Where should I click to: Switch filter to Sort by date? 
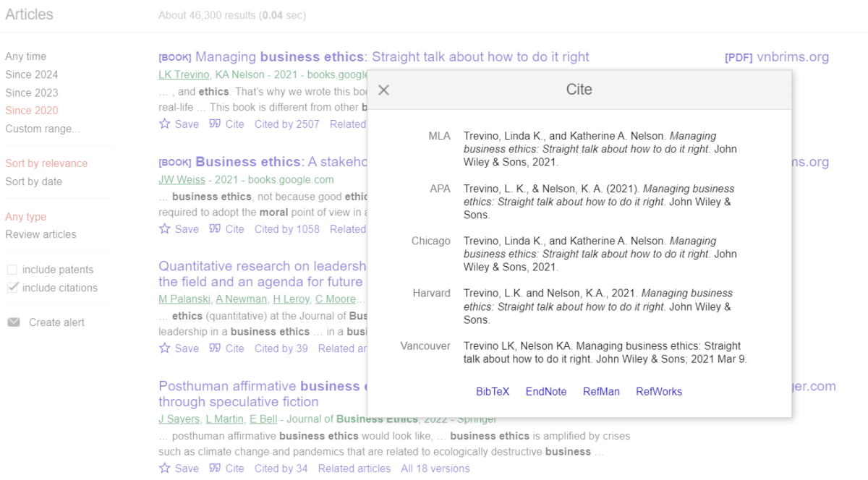tap(32, 181)
